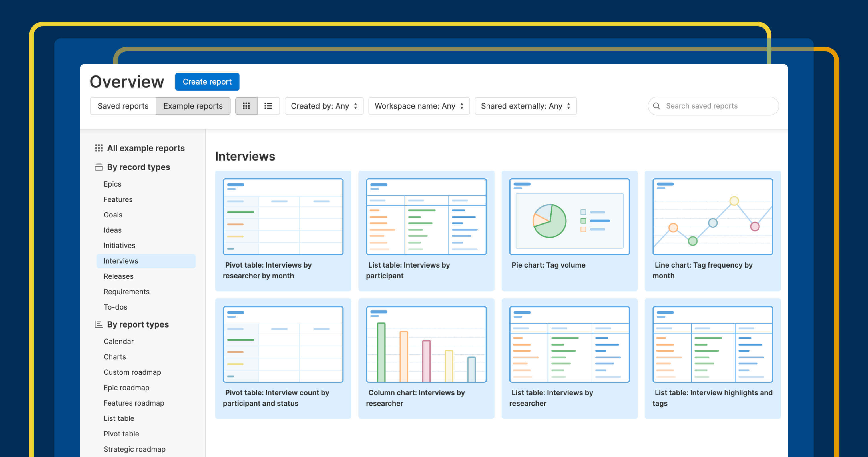Open the Pie chart: Tag volume thumbnail
868x457 pixels.
pyautogui.click(x=569, y=217)
